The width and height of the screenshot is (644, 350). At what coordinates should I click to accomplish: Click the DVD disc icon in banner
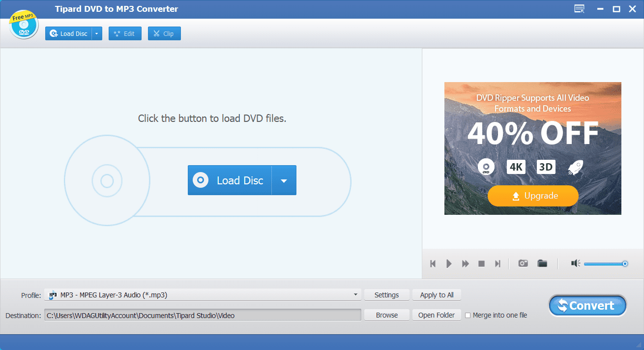486,167
